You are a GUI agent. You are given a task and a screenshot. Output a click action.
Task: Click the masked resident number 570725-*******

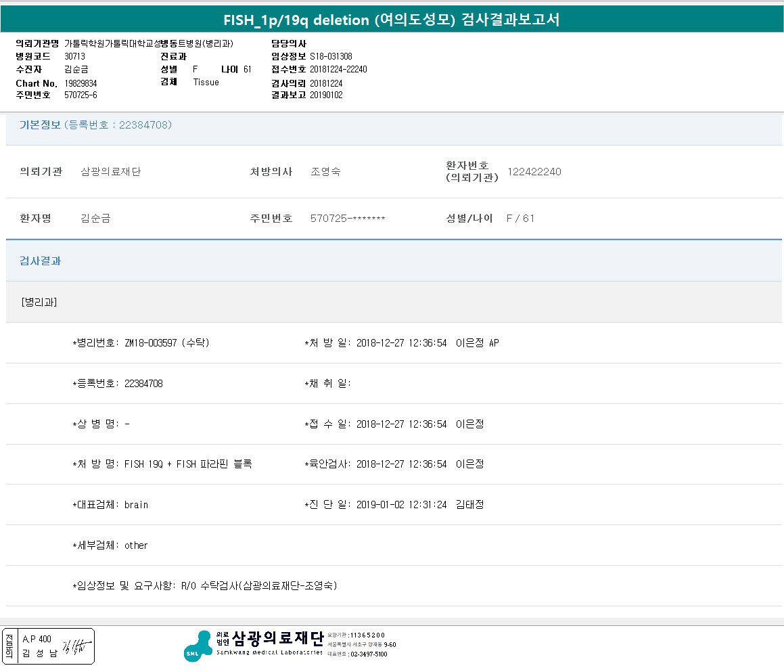348,219
